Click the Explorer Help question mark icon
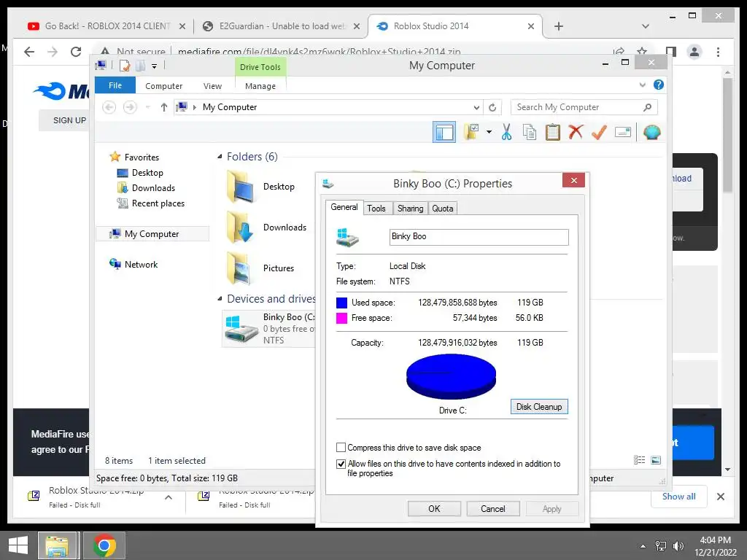747x560 pixels. (659, 85)
